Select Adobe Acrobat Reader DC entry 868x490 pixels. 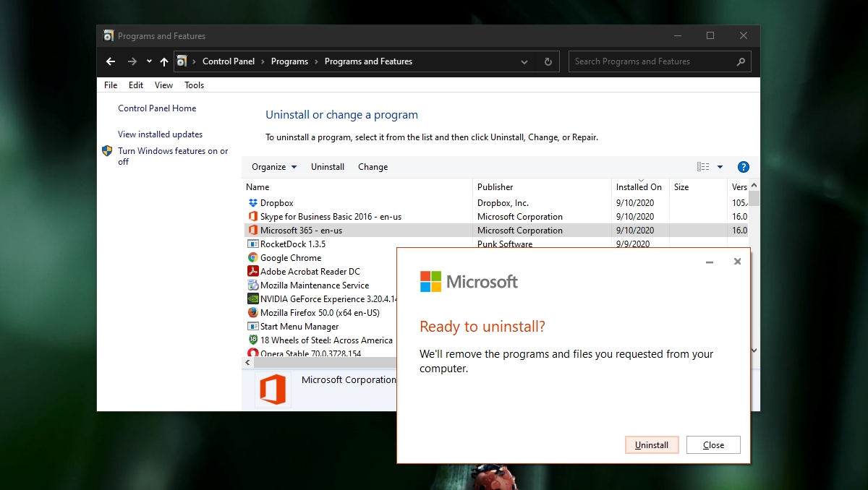coord(310,272)
